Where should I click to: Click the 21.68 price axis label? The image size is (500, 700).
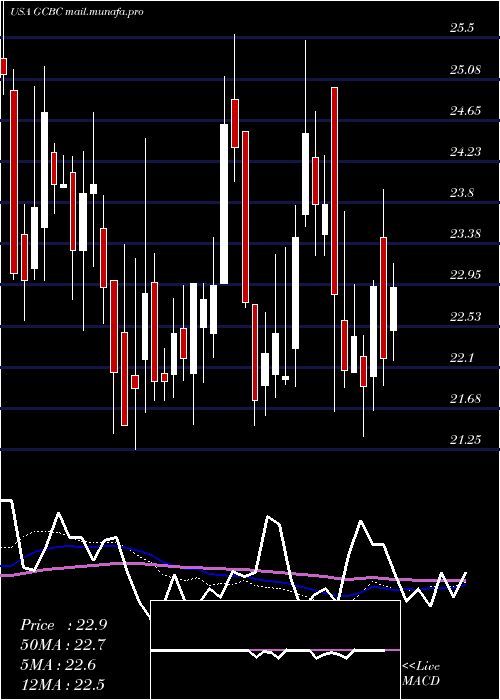pos(465,399)
